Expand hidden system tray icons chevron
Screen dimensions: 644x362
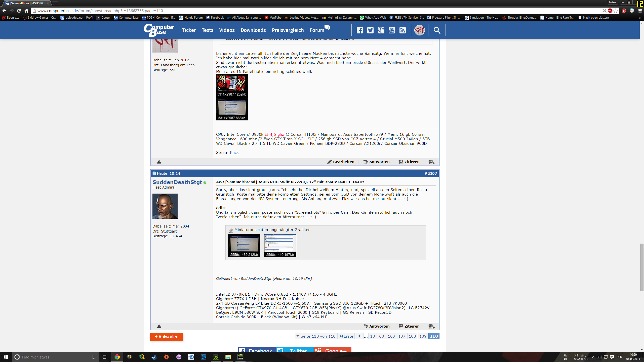click(594, 357)
